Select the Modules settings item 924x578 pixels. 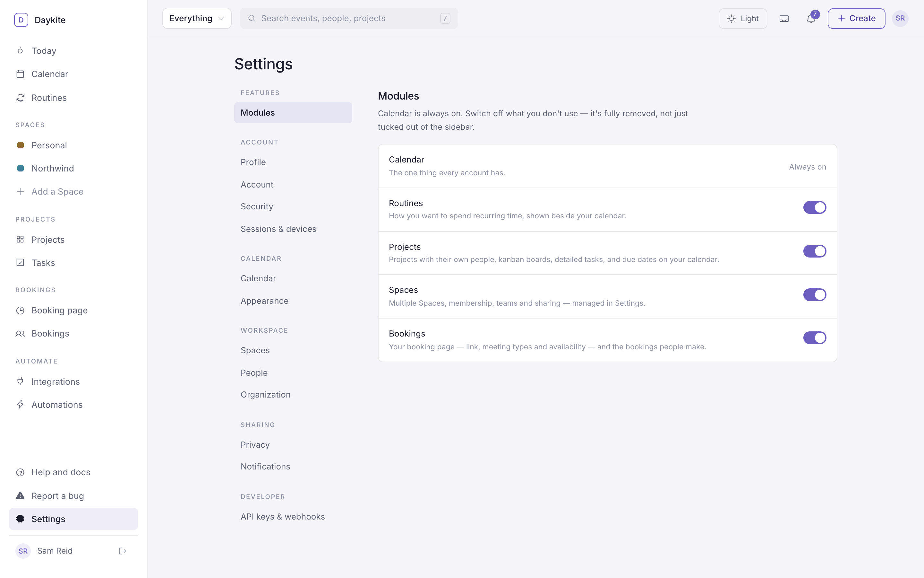pyautogui.click(x=293, y=113)
